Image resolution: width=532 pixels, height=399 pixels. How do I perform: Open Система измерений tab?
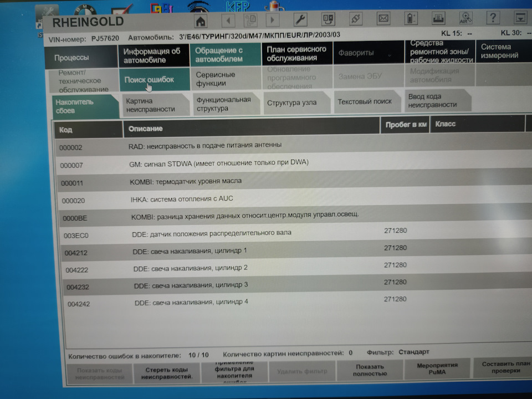tap(504, 51)
